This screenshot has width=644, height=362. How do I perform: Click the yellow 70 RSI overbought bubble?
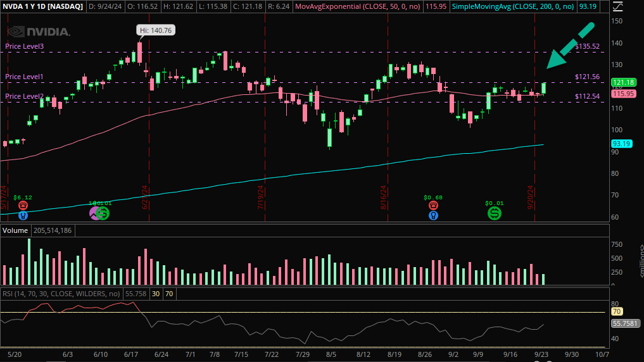point(617,311)
